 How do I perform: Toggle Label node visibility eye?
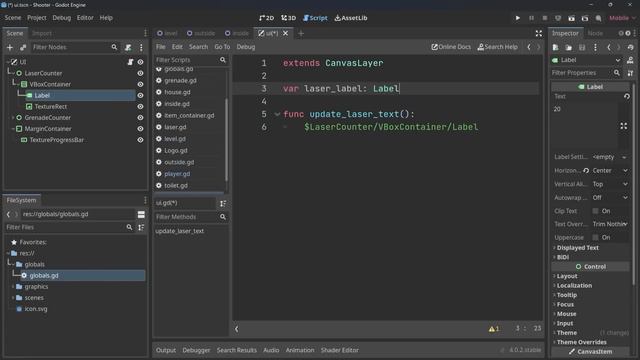click(x=140, y=96)
